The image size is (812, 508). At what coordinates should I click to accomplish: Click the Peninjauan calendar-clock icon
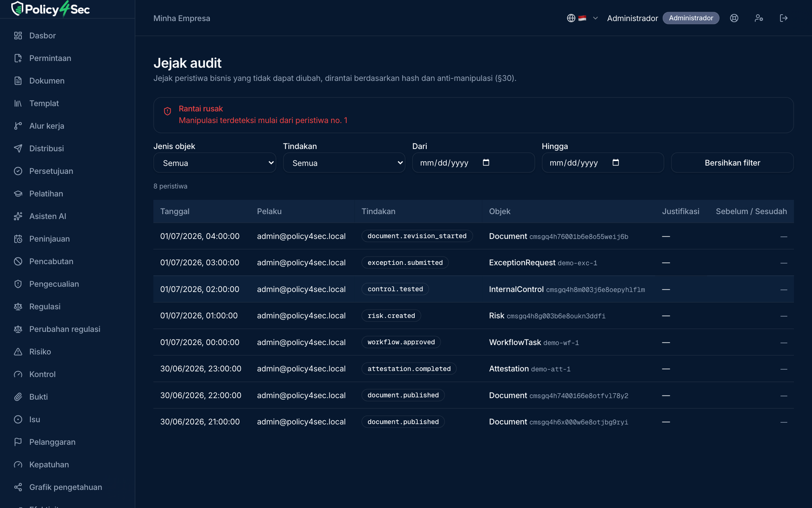coord(18,239)
